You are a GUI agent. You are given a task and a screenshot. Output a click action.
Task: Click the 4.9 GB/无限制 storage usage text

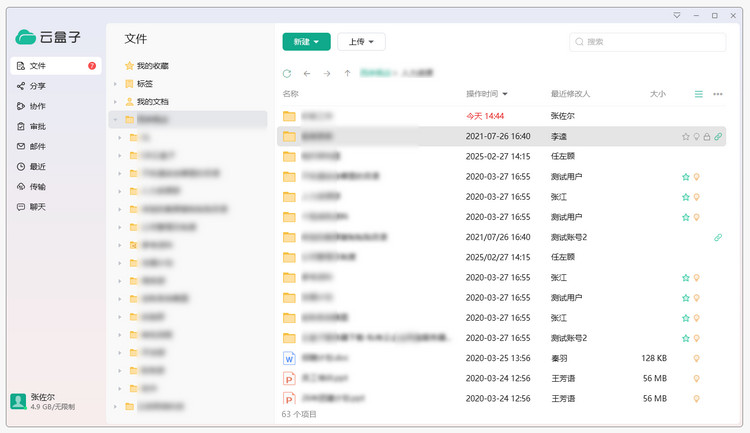tap(53, 407)
